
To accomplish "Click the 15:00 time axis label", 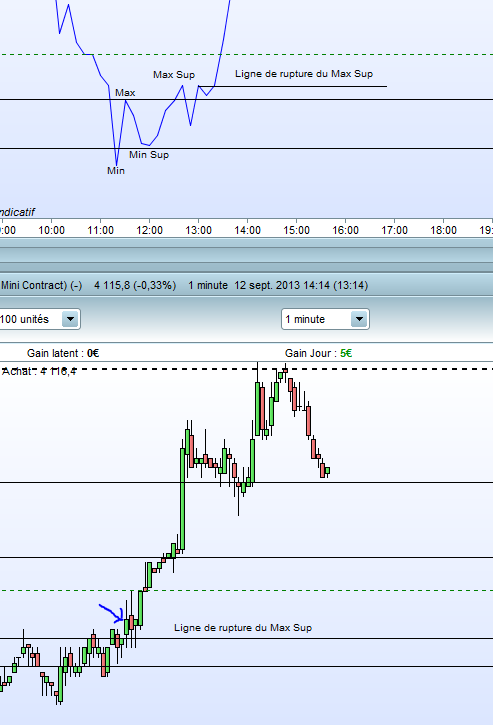I will [x=296, y=230].
